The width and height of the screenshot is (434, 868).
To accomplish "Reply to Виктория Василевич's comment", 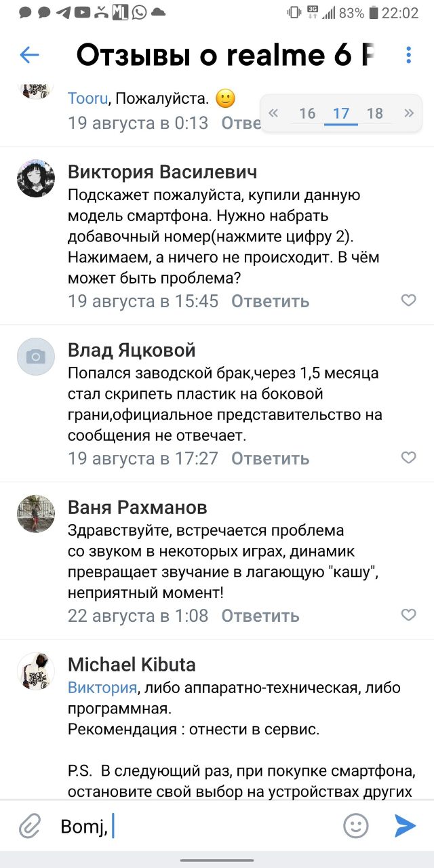I will 270,301.
